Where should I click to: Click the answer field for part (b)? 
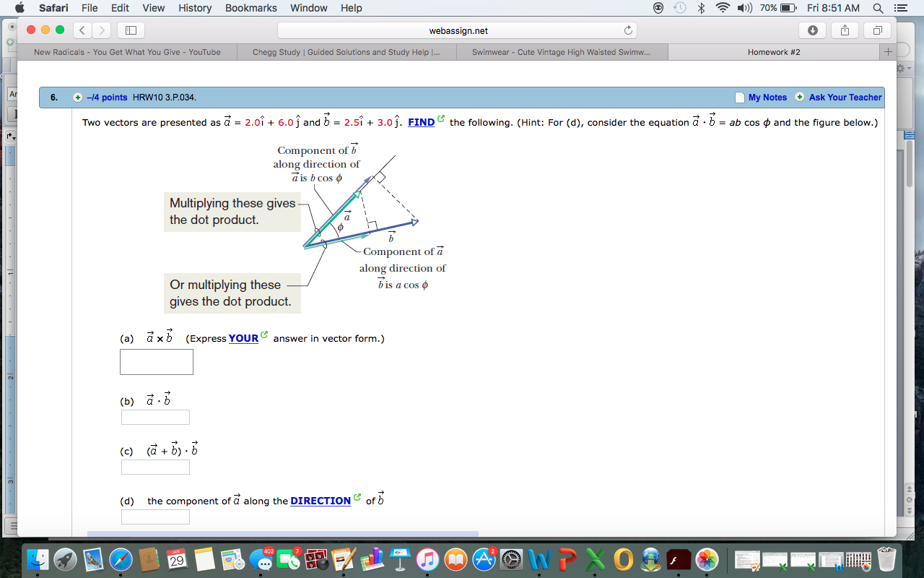click(155, 417)
